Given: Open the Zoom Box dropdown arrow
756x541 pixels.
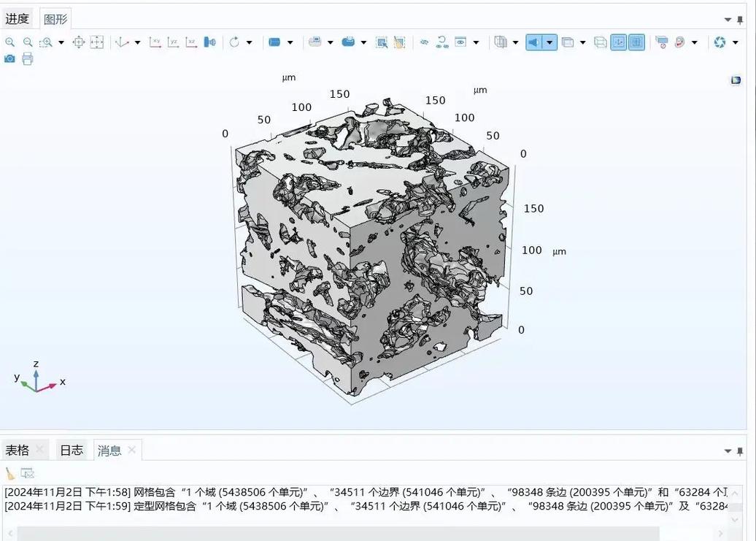Looking at the screenshot, I should click(61, 42).
